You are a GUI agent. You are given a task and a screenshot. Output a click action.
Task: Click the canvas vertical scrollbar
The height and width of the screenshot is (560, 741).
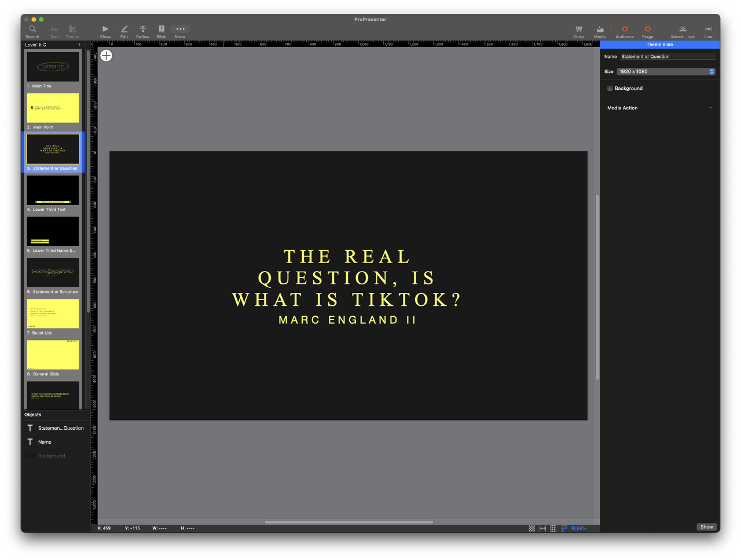597,287
